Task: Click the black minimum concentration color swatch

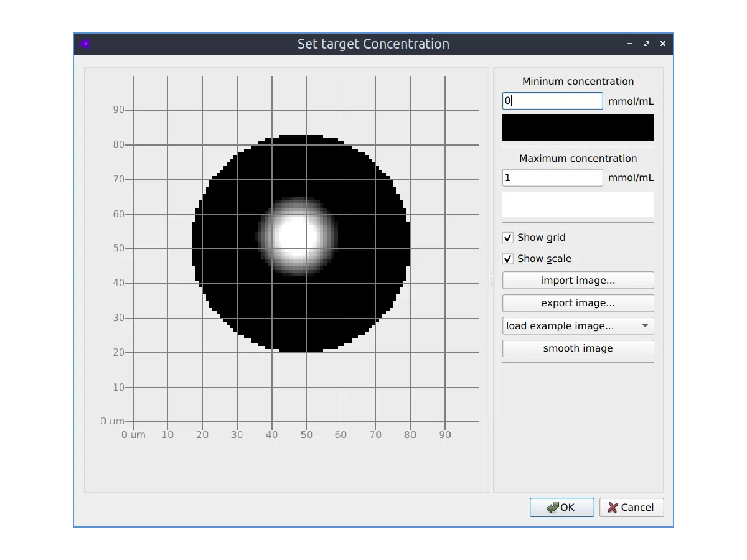Action: (578, 128)
